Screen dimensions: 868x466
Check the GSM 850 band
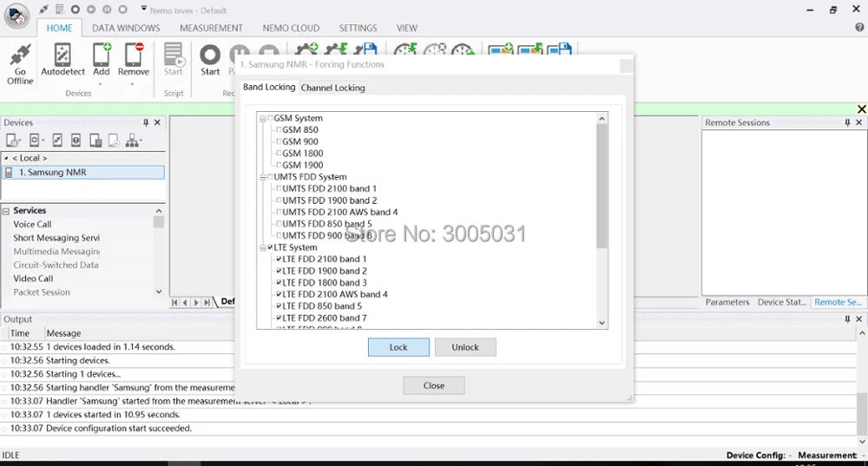(x=279, y=129)
